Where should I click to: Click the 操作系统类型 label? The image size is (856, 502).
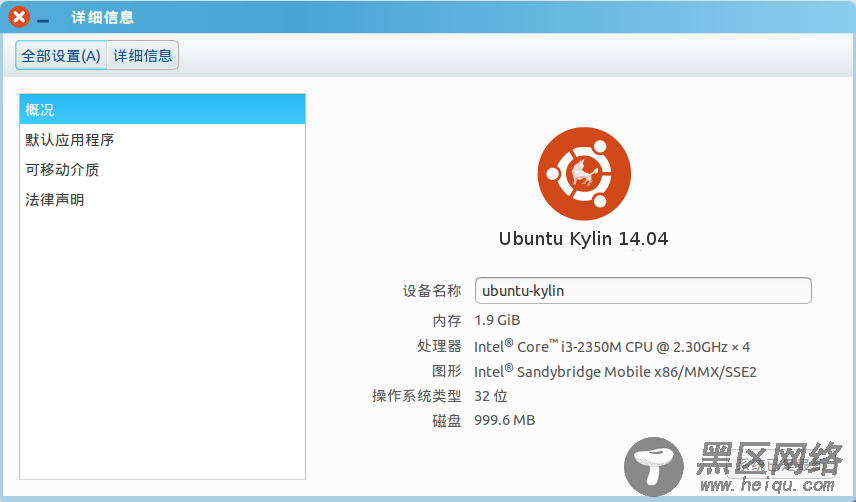(x=417, y=396)
